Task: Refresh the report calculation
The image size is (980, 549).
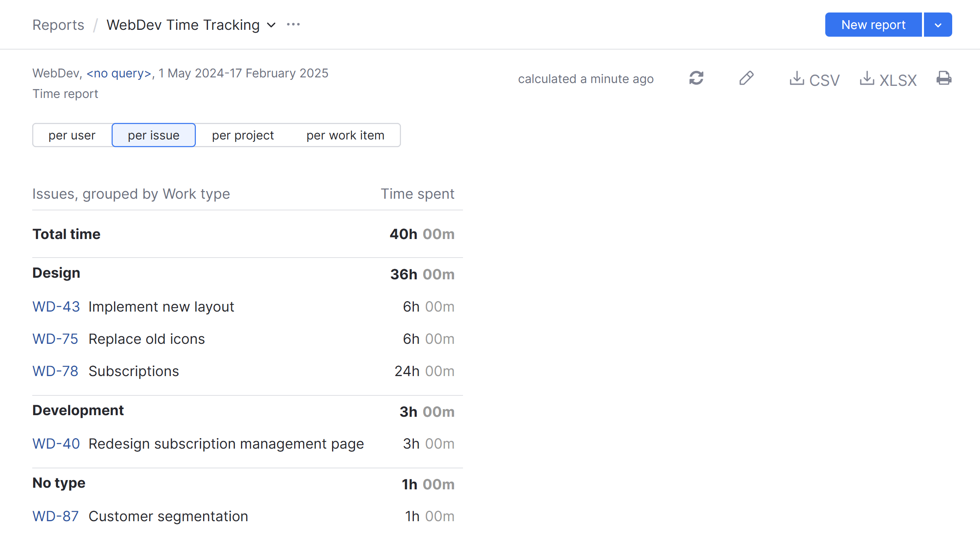Action: coord(697,79)
